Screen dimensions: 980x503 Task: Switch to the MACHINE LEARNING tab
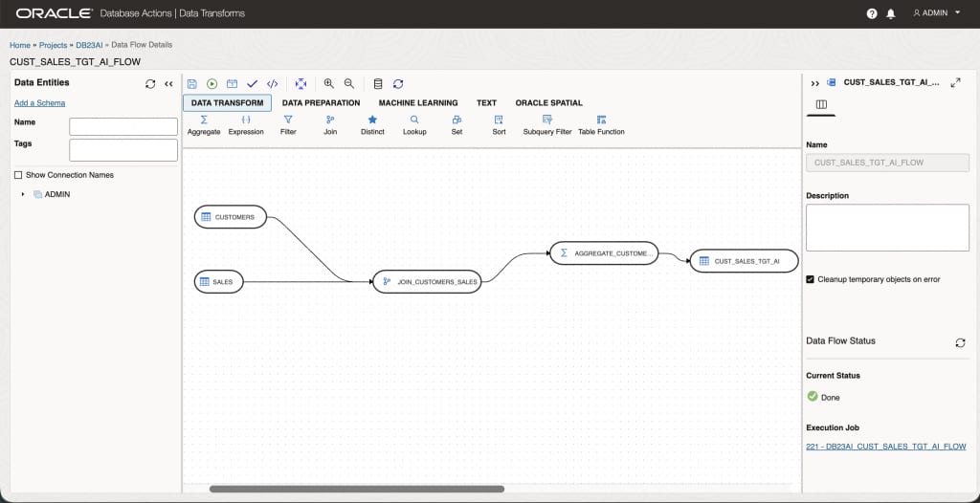click(x=418, y=103)
